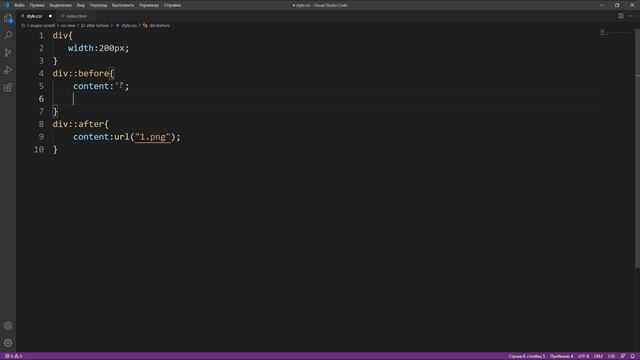640x360 pixels.
Task: Open the Source Control view
Action: [8, 53]
